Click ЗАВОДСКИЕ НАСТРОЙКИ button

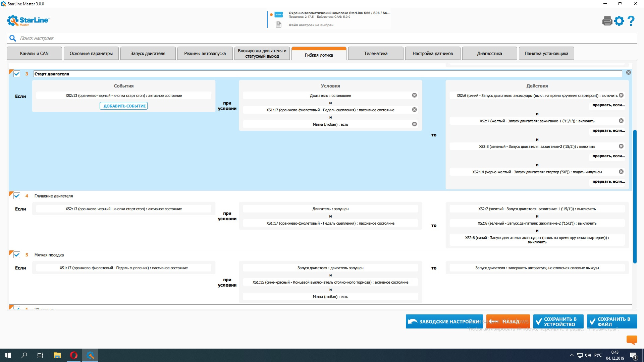click(x=444, y=321)
